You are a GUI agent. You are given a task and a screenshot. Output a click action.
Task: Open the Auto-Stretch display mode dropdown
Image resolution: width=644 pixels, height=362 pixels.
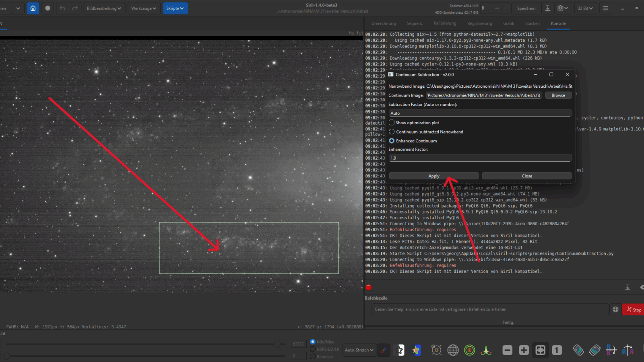359,350
